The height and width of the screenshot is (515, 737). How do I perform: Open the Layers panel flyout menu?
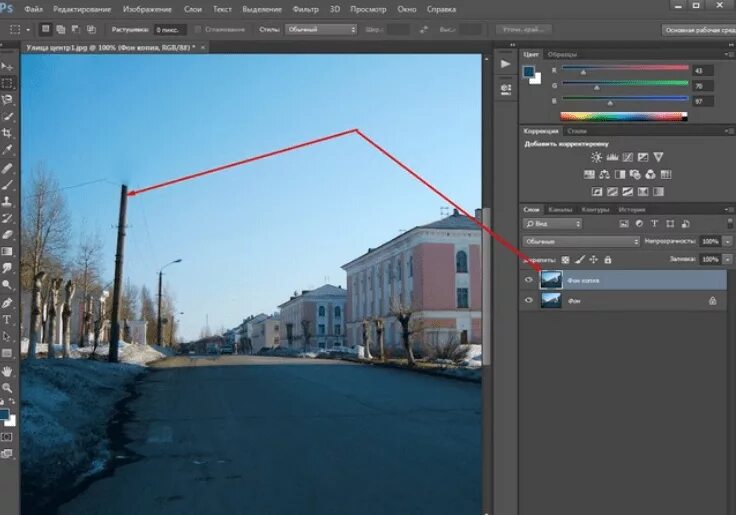coord(729,210)
